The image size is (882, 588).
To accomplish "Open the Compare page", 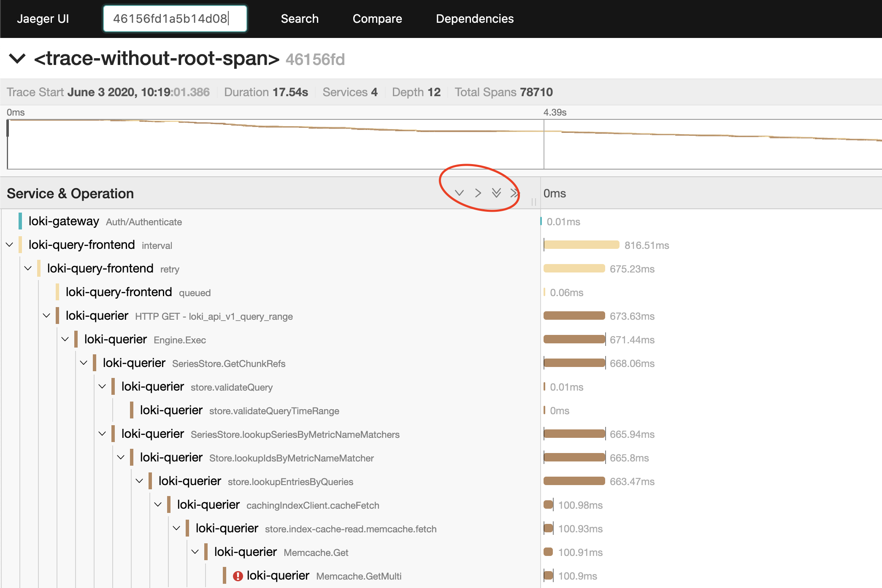I will click(x=377, y=19).
